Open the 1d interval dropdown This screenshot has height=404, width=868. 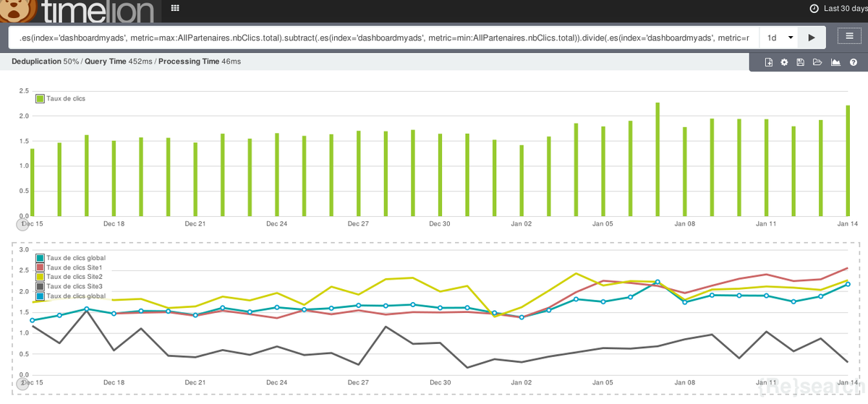coord(780,37)
